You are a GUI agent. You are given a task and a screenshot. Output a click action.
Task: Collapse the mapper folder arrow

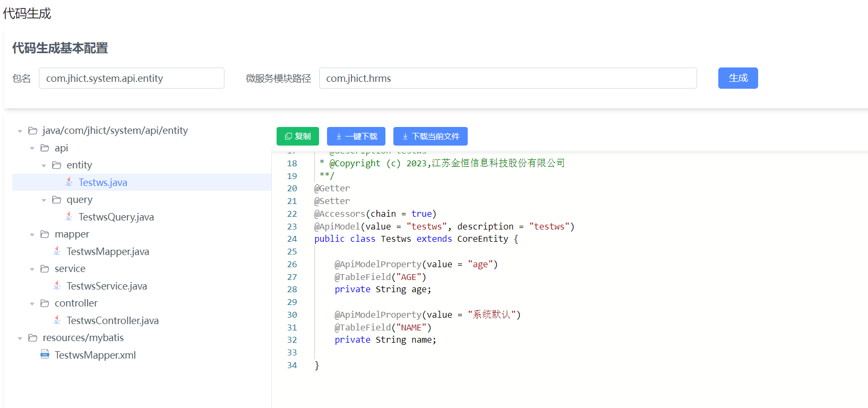[x=32, y=235]
